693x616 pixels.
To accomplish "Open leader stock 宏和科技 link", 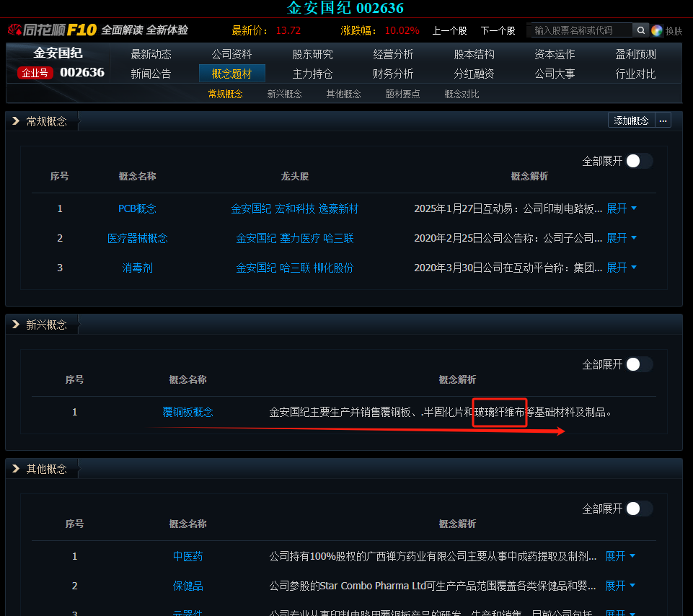I will pyautogui.click(x=295, y=208).
